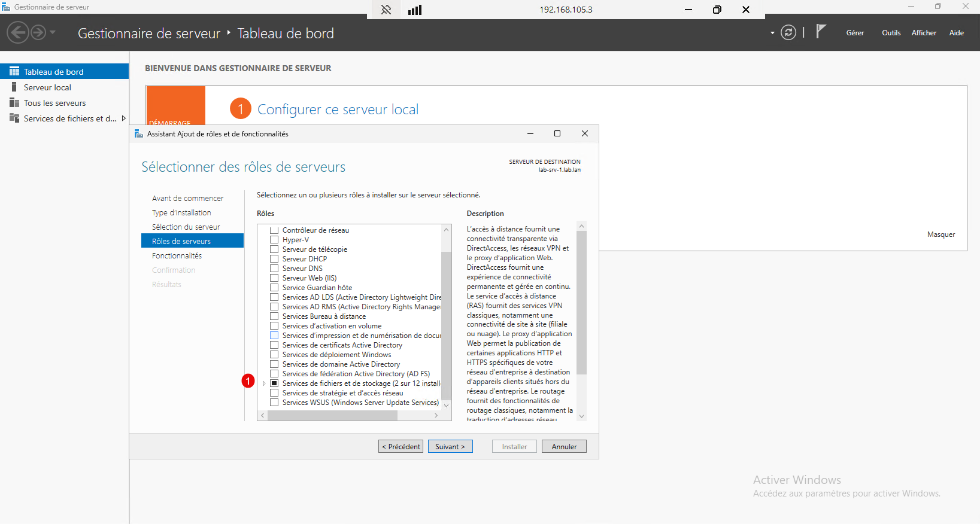Screen dimensions: 980x524
Task: Click the roles list horizontal scrollbar
Action: tap(350, 415)
